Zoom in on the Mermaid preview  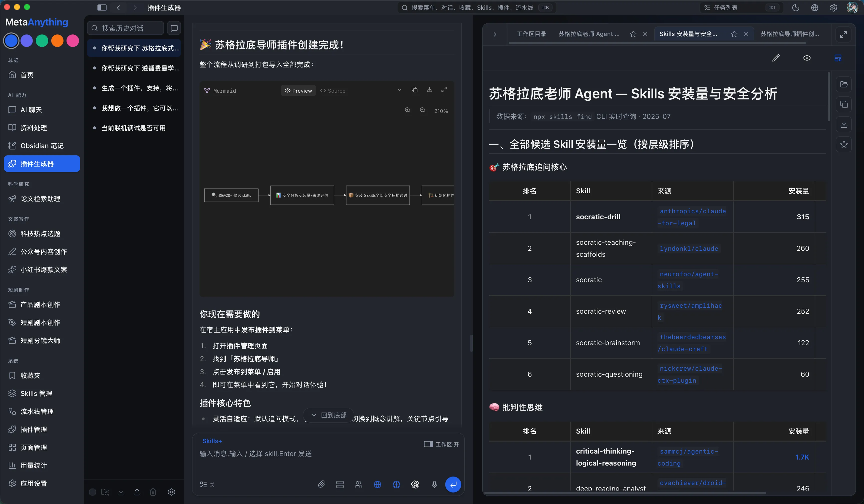[x=407, y=110]
